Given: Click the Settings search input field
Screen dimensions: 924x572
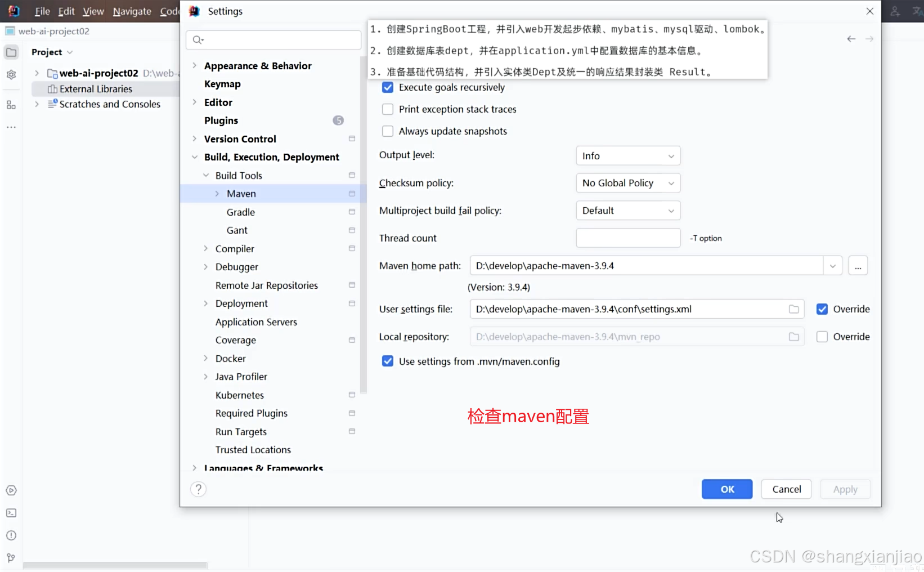Looking at the screenshot, I should coord(273,40).
